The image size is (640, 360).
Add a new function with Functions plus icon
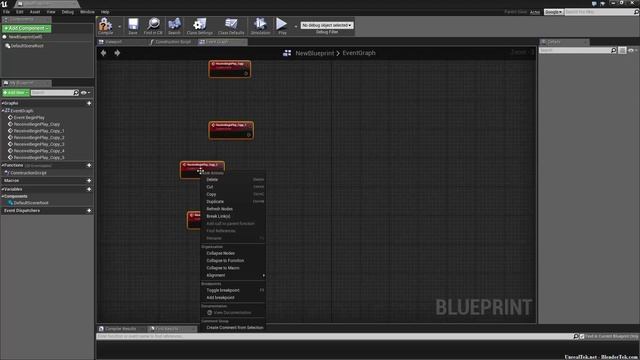89,165
